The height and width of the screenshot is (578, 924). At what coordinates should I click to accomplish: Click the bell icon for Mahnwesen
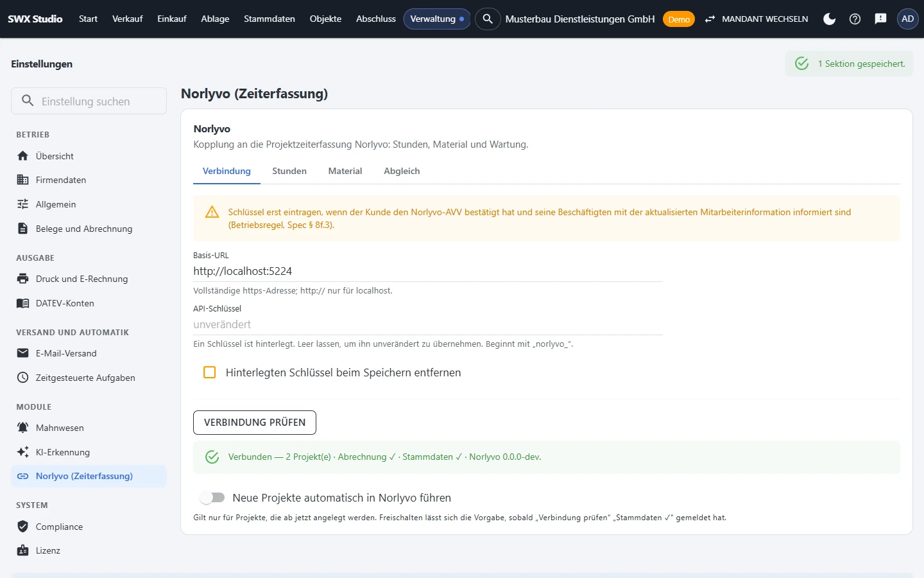tap(23, 428)
